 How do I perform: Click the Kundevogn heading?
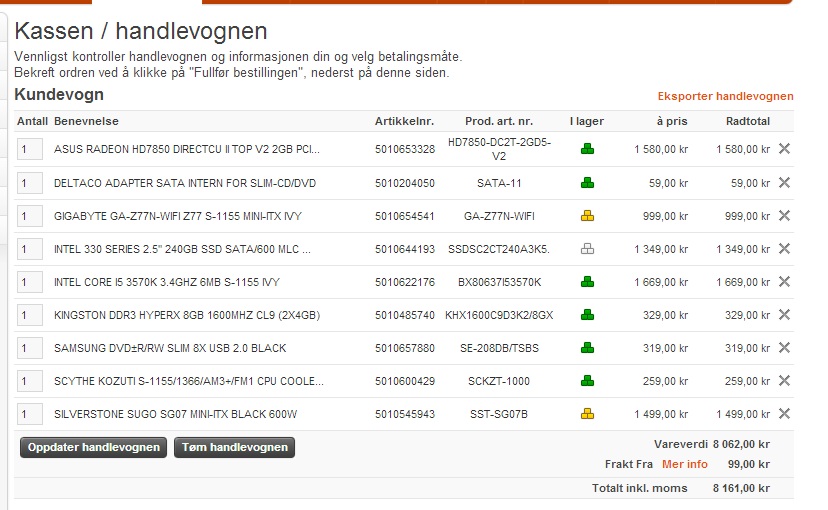point(59,95)
